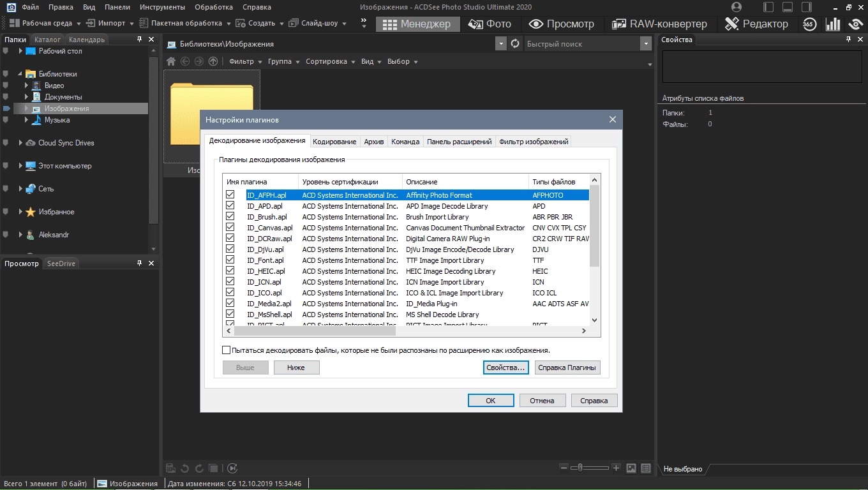Switch to thumbnail view mode icon
This screenshot has width=868, height=490.
[x=631, y=468]
